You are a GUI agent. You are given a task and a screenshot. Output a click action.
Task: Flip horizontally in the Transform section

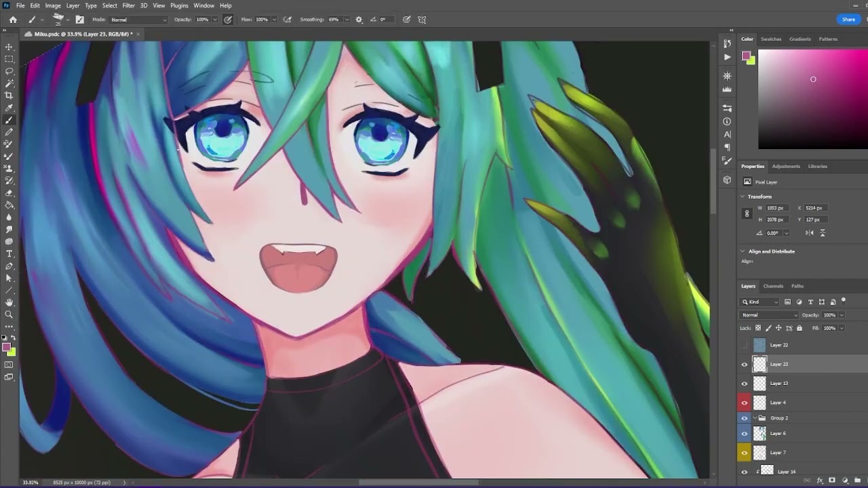[x=809, y=232]
